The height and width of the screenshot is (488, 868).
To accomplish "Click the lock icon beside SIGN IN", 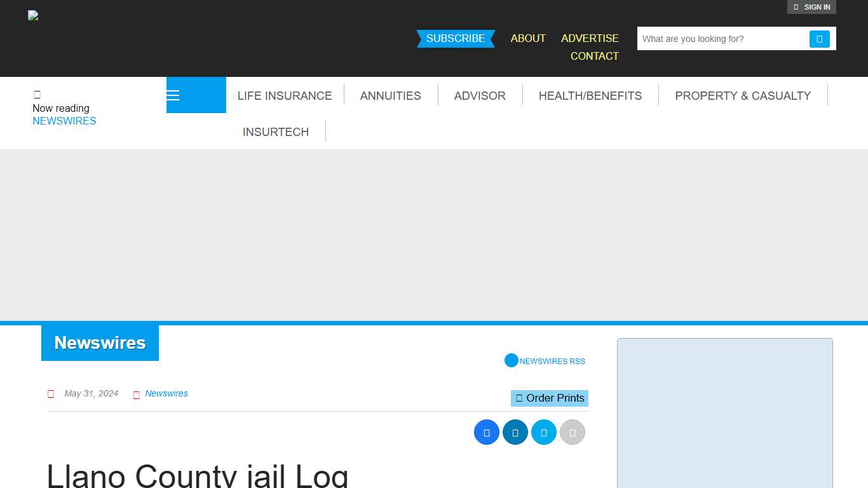I will coord(796,7).
